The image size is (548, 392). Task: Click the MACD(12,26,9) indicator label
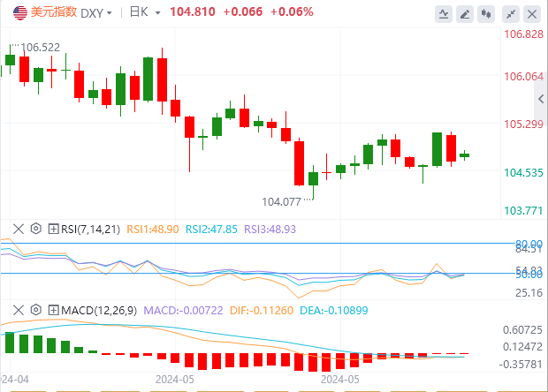pos(96,310)
